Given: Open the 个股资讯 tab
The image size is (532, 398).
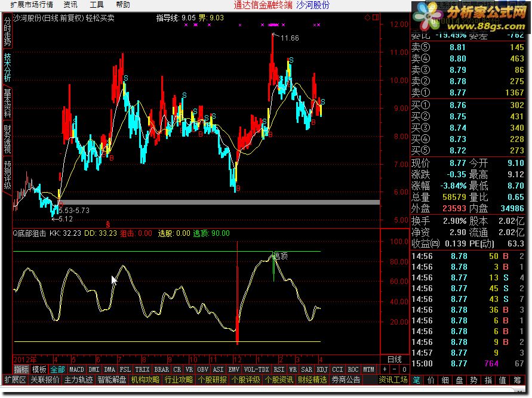Looking at the screenshot, I should pos(279,380).
